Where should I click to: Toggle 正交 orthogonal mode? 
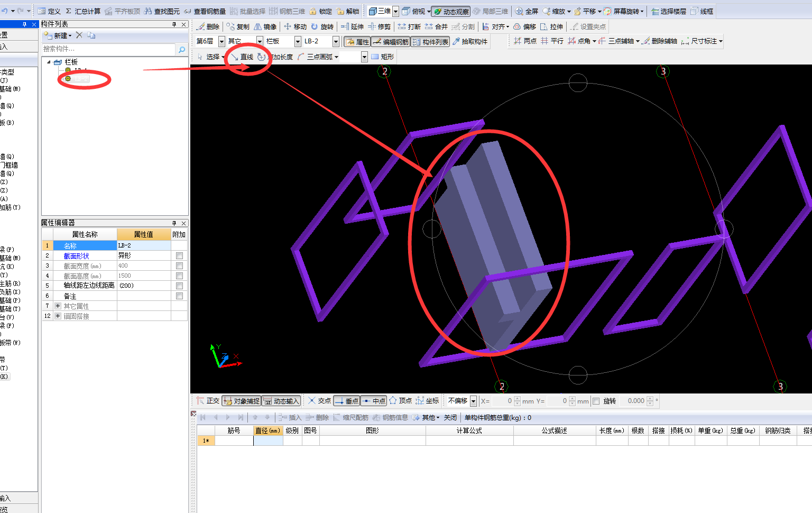208,401
